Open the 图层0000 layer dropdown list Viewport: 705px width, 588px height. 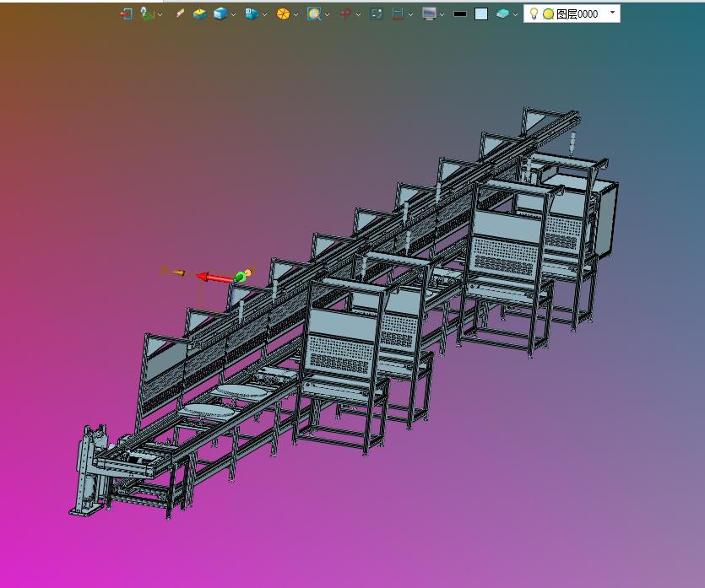tap(612, 13)
